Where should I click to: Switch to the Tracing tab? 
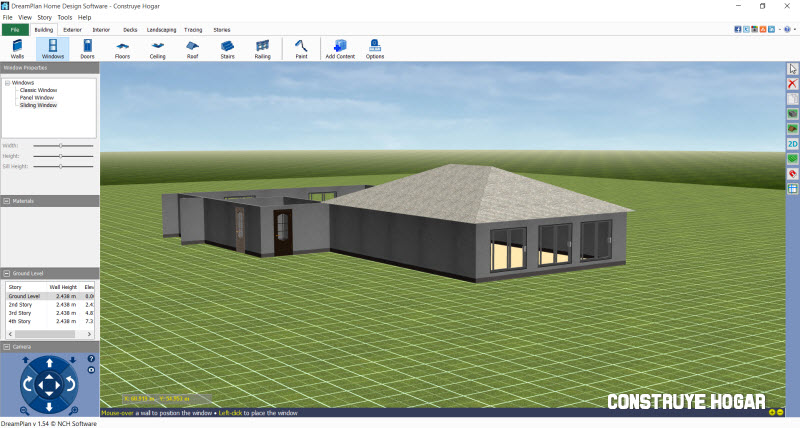click(x=193, y=30)
